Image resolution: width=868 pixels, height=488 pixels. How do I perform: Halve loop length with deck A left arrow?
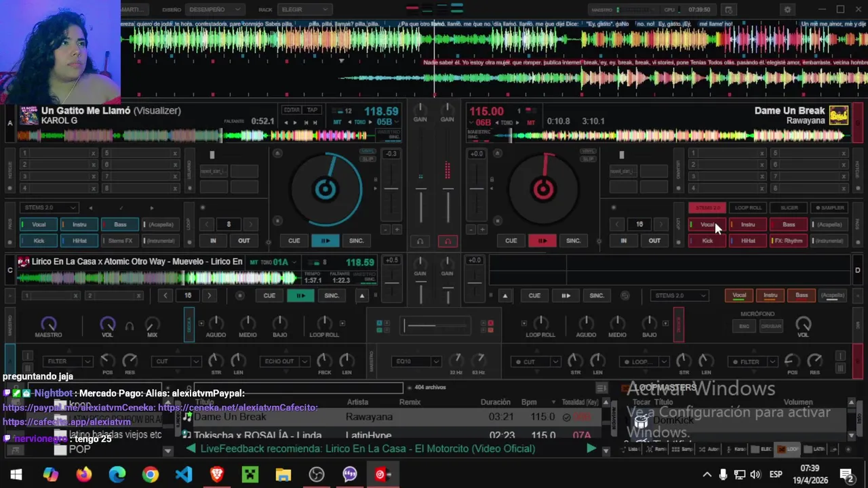[208, 224]
